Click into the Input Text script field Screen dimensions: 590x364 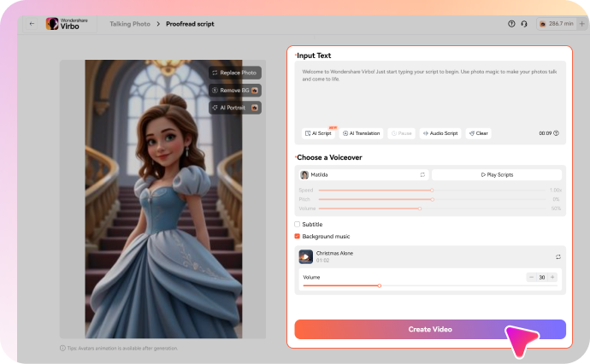[430, 96]
